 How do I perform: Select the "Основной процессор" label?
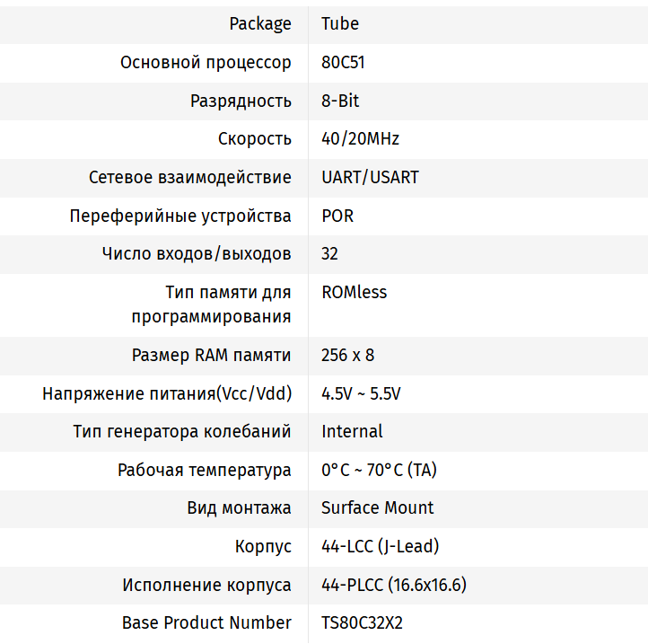click(x=206, y=63)
